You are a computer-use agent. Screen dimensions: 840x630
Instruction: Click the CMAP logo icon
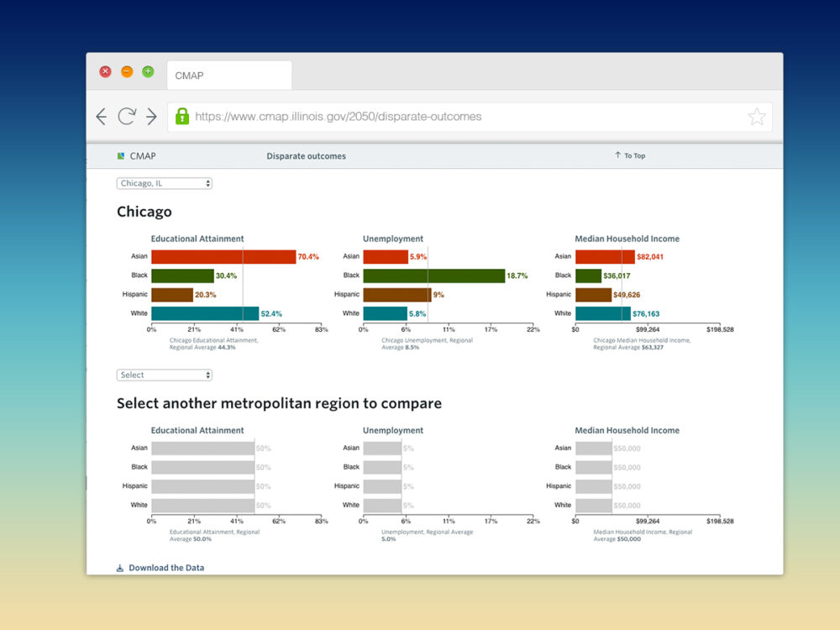[121, 156]
